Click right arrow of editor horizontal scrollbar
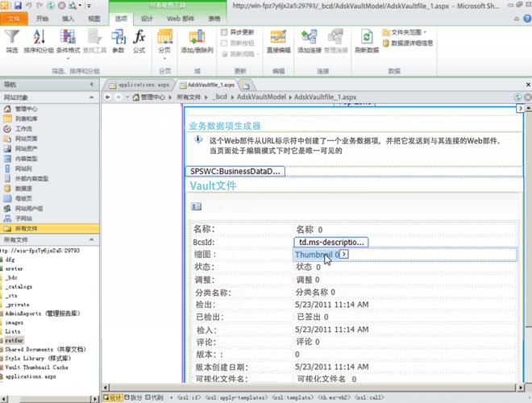The image size is (532, 403). [x=521, y=387]
